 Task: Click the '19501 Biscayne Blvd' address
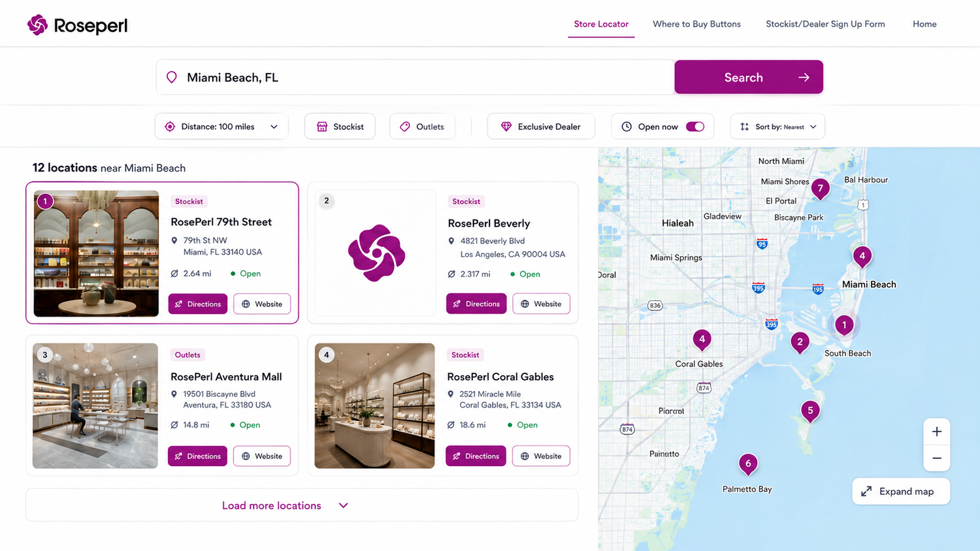coord(219,394)
